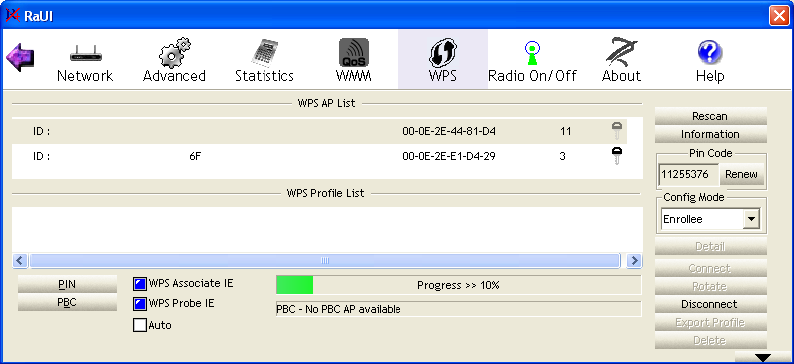Open the WMM QoS icon
The image size is (794, 364).
pyautogui.click(x=353, y=53)
